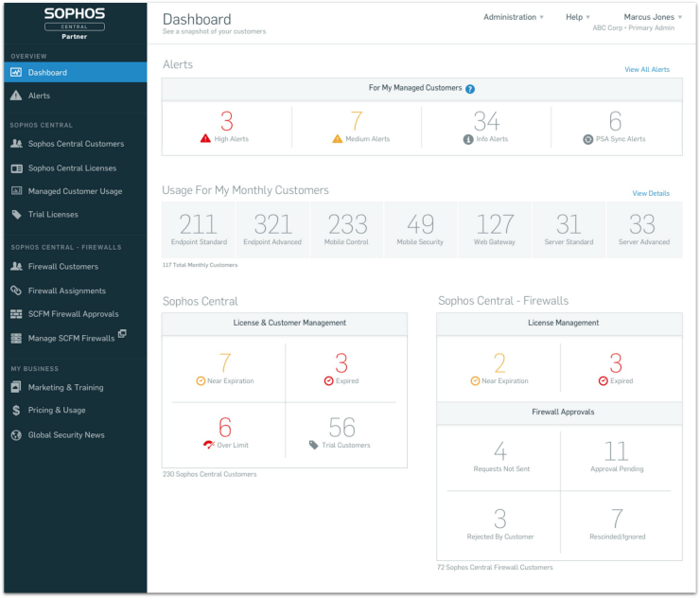Click the 33 Server Advanced usage tile
700x598 pixels.
644,230
